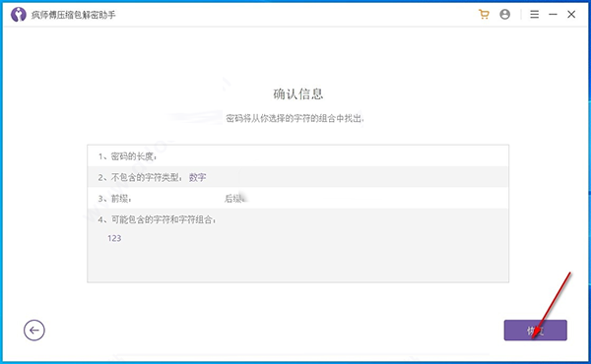
Task: Select the '2、不包含的字符类型' label
Action: tap(141, 177)
